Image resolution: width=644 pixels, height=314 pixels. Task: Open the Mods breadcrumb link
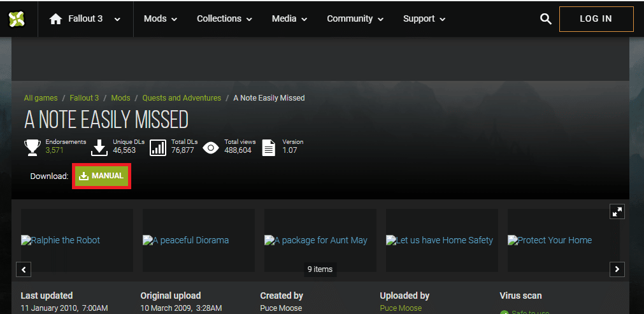[x=121, y=98]
